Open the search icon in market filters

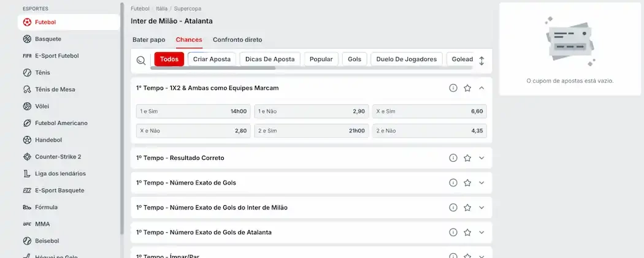[x=141, y=60]
